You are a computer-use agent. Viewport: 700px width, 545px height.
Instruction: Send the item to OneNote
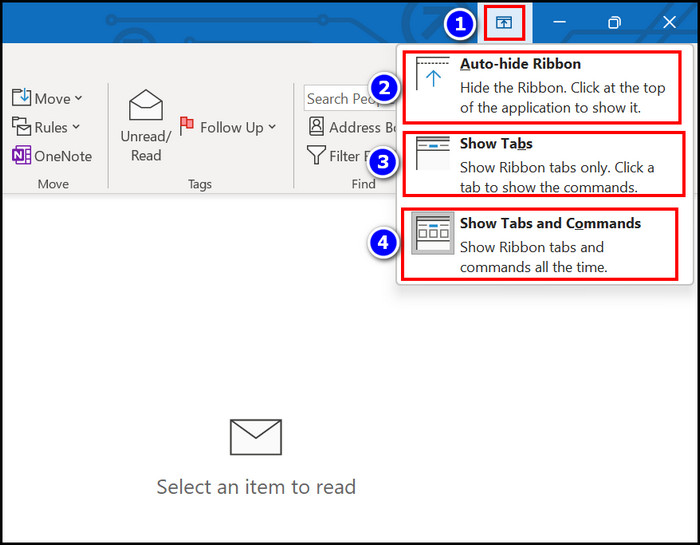coord(51,156)
